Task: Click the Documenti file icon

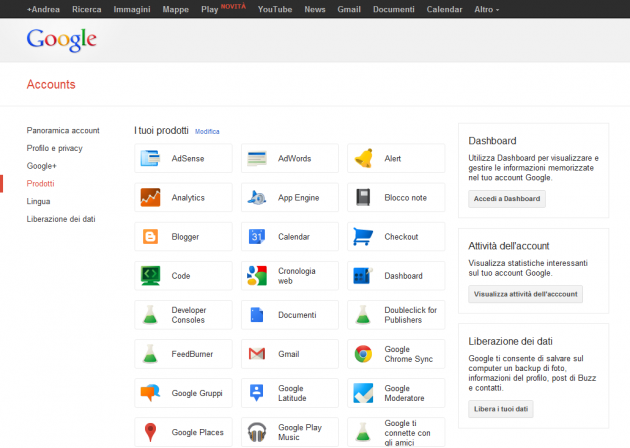Action: [257, 315]
